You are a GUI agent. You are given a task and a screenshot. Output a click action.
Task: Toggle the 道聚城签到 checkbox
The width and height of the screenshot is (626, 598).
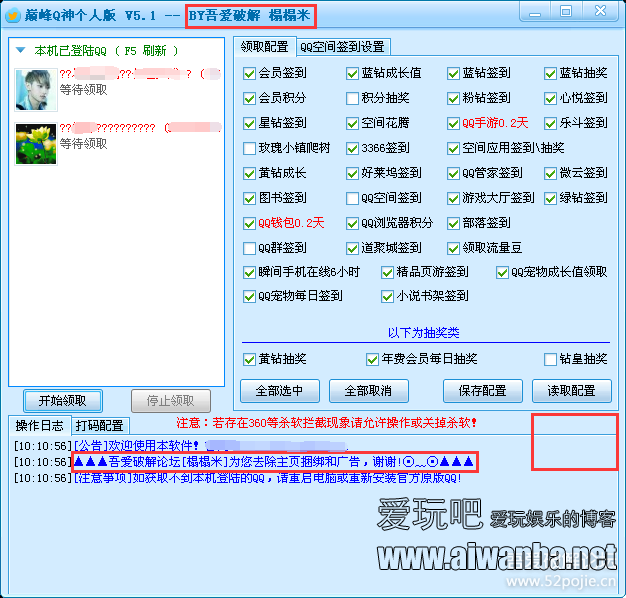click(352, 248)
